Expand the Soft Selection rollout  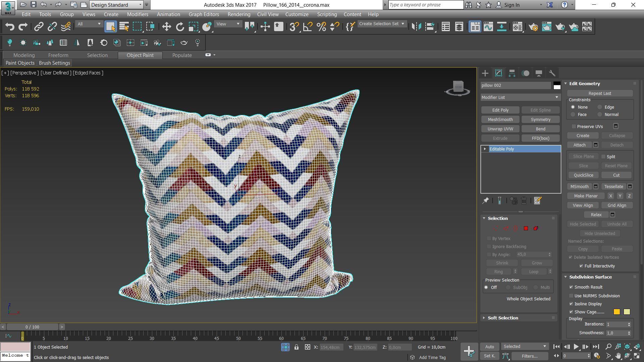502,318
